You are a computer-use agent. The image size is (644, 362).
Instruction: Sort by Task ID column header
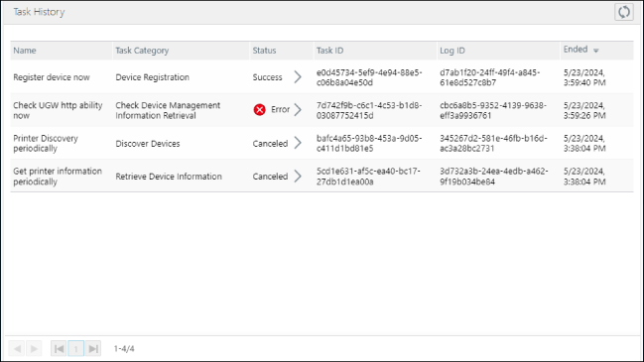329,51
